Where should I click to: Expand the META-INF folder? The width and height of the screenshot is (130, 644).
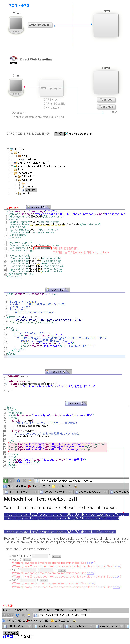15,176
